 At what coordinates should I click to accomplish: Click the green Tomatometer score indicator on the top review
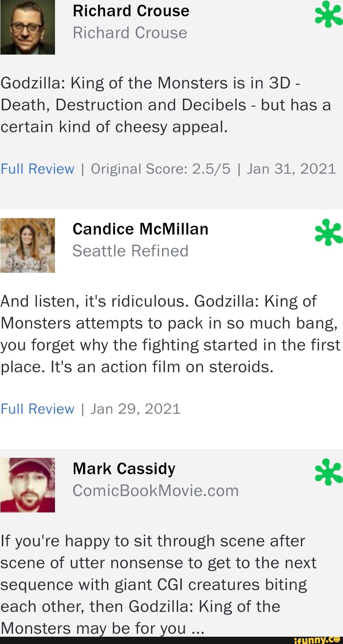pos(328,15)
